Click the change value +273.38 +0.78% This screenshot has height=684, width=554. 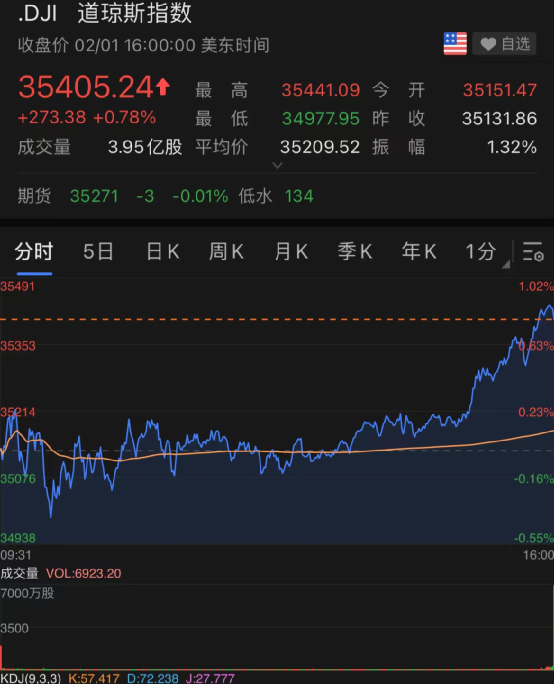tap(86, 117)
